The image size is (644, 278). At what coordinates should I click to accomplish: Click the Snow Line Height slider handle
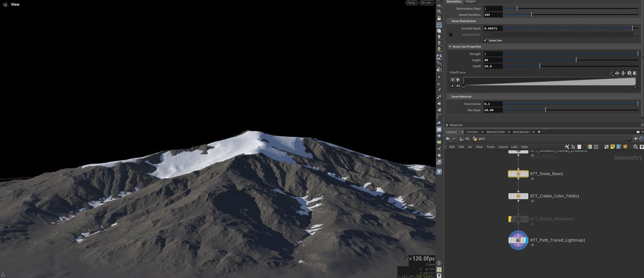576,60
